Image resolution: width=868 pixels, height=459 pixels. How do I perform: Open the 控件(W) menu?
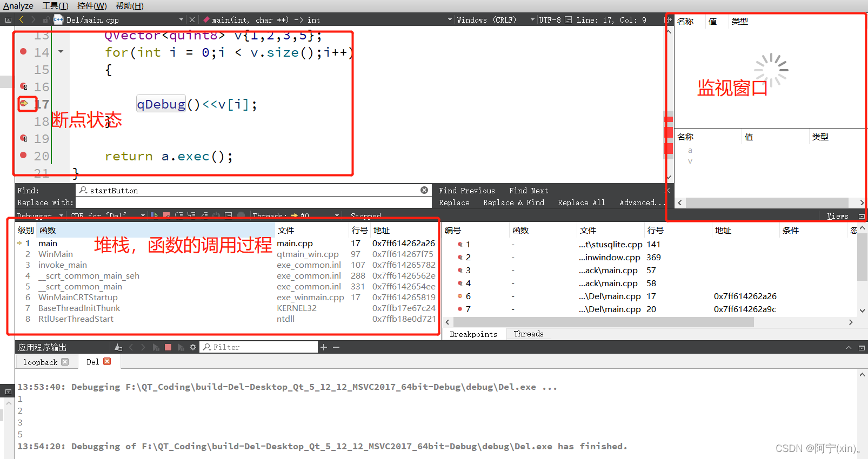coord(92,6)
